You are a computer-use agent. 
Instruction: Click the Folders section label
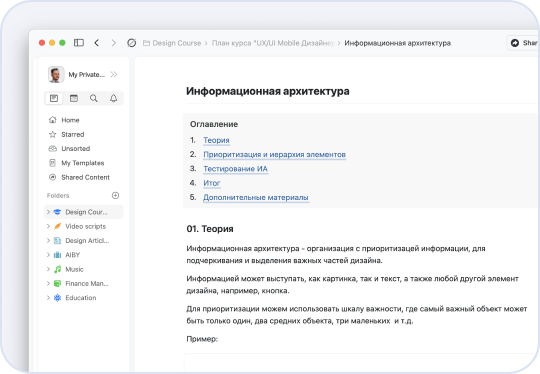coord(58,195)
